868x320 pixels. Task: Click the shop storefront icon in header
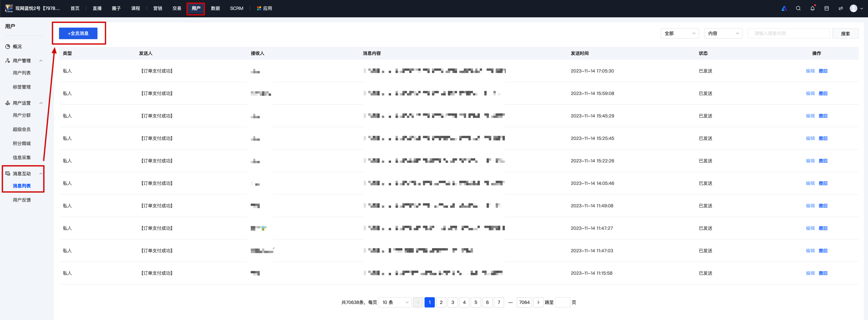(826, 8)
